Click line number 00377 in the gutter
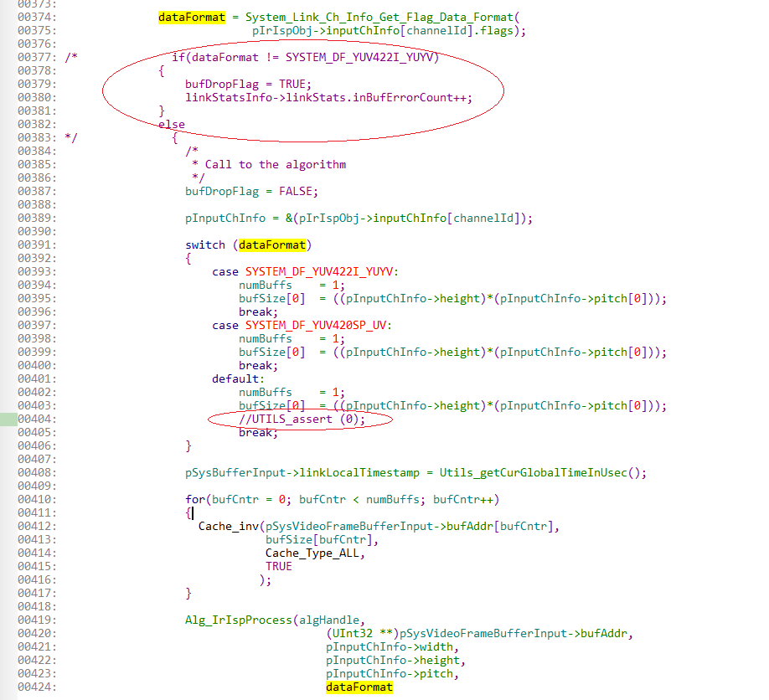 click(37, 57)
